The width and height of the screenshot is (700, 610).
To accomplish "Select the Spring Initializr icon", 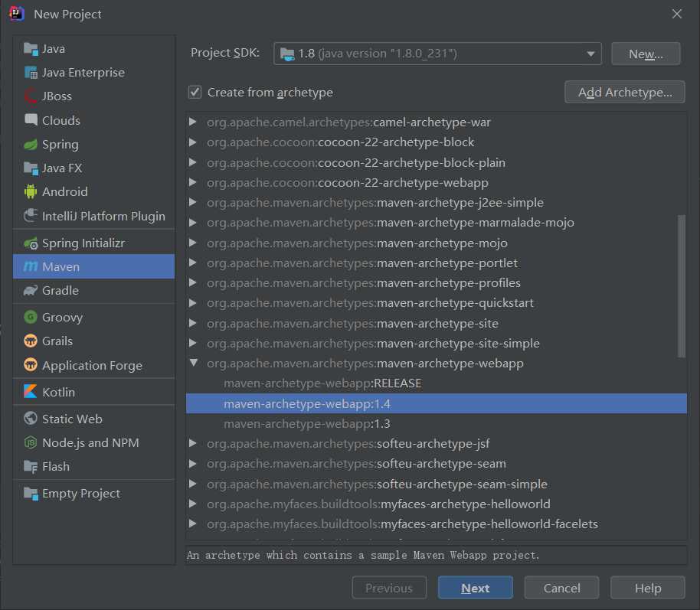I will 31,243.
